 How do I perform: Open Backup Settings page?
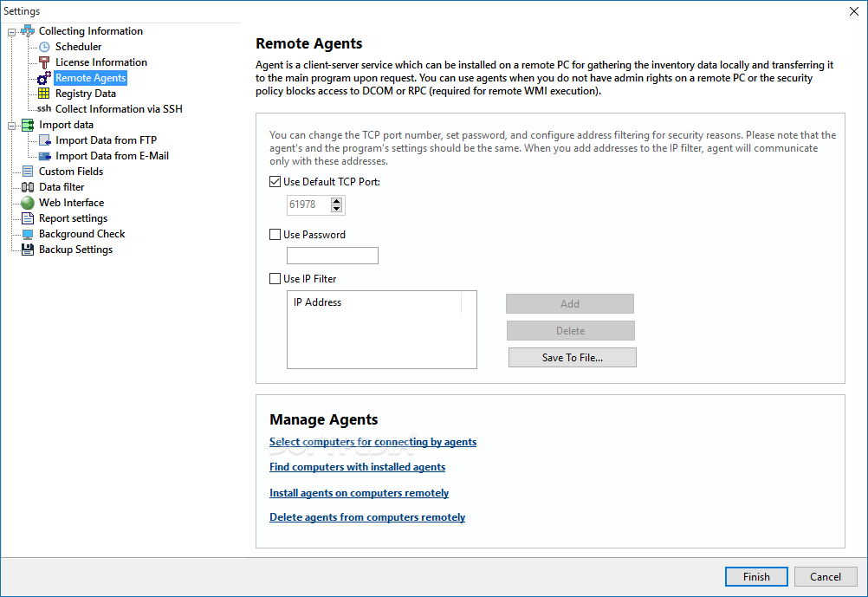(76, 250)
